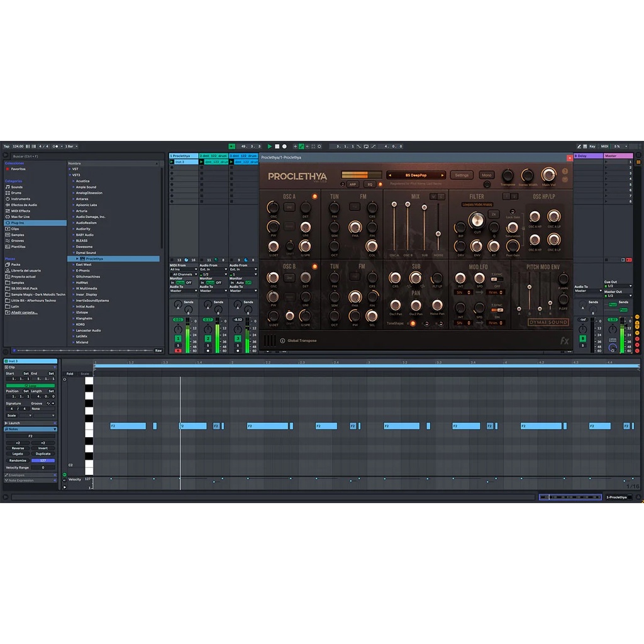
Task: Click the ARP button in Proclethya
Action: pyautogui.click(x=353, y=184)
